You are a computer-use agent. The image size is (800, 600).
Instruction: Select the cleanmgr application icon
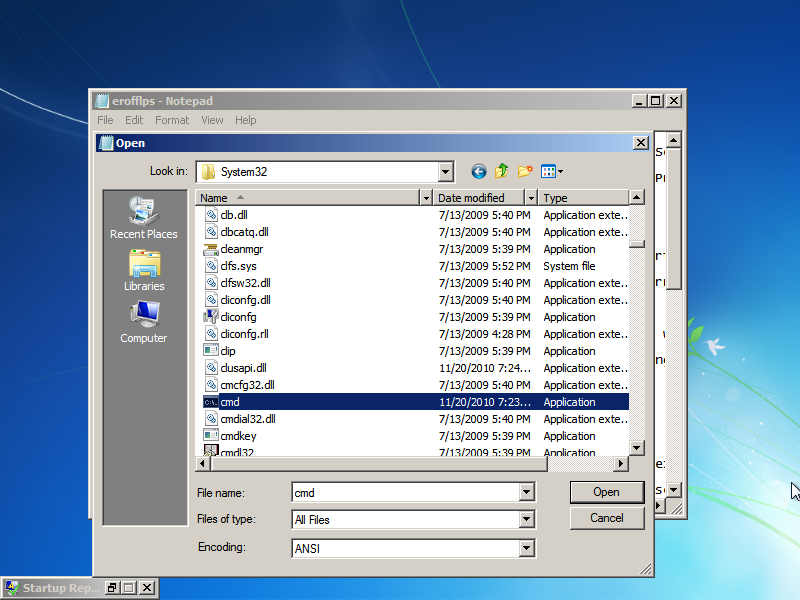click(x=211, y=249)
